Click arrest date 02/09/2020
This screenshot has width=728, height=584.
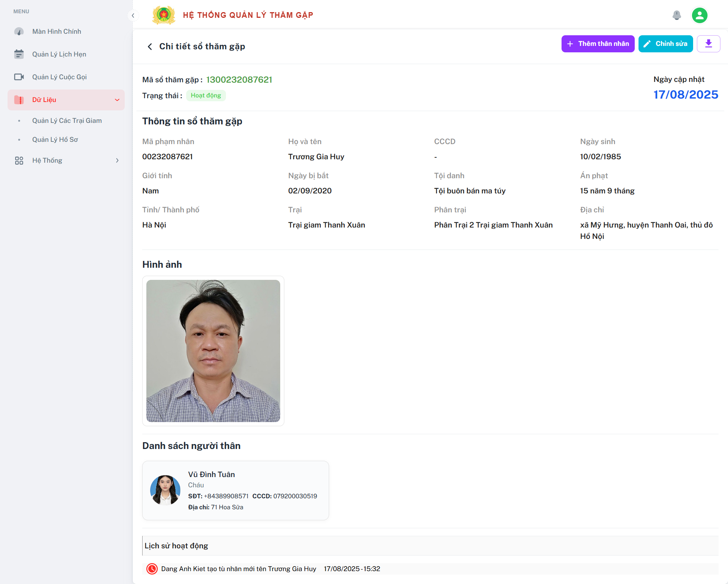tap(310, 191)
